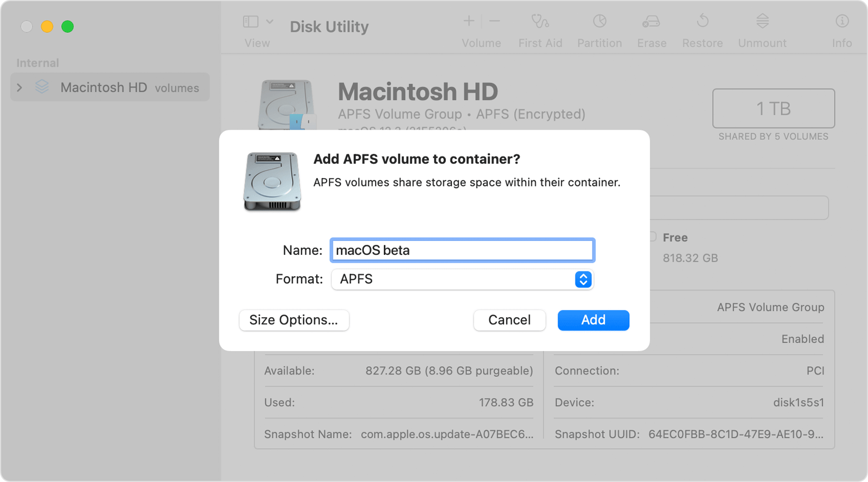Open the Info inspector icon
This screenshot has width=868, height=482.
point(842,22)
